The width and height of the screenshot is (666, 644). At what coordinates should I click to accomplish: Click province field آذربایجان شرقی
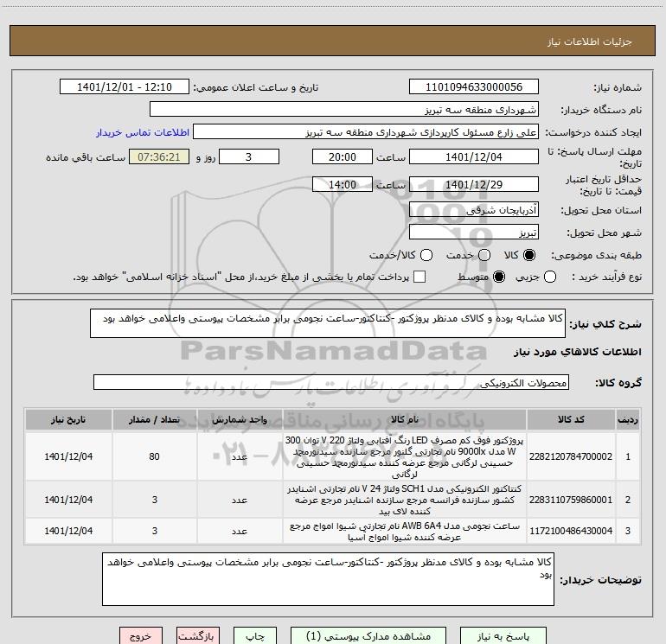click(474, 210)
